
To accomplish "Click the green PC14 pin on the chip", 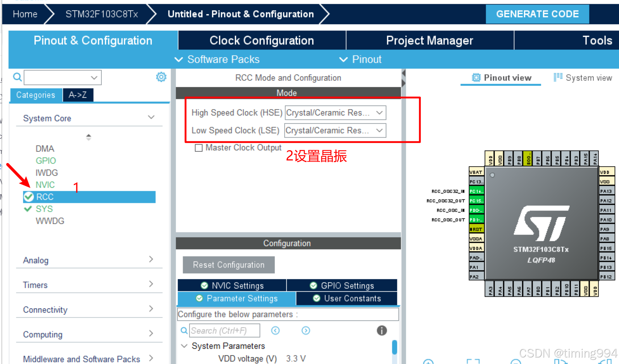I will [x=476, y=191].
